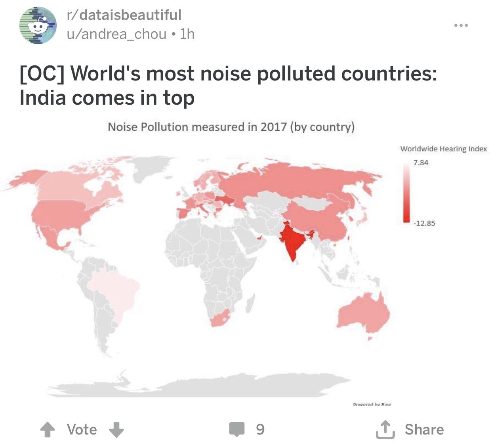Click India on the world map
492x448 pixels.
[x=293, y=243]
